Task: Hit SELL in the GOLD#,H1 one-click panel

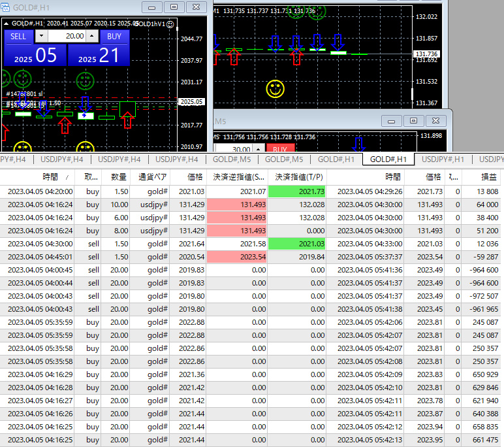Action: pyautogui.click(x=18, y=37)
